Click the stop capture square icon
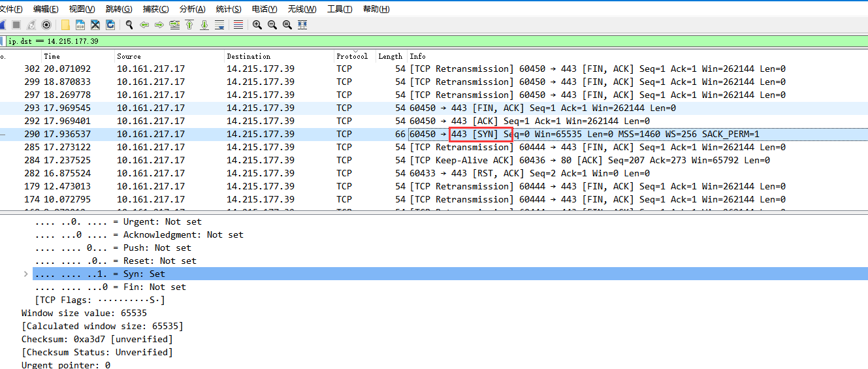The image size is (868, 369). coord(16,25)
